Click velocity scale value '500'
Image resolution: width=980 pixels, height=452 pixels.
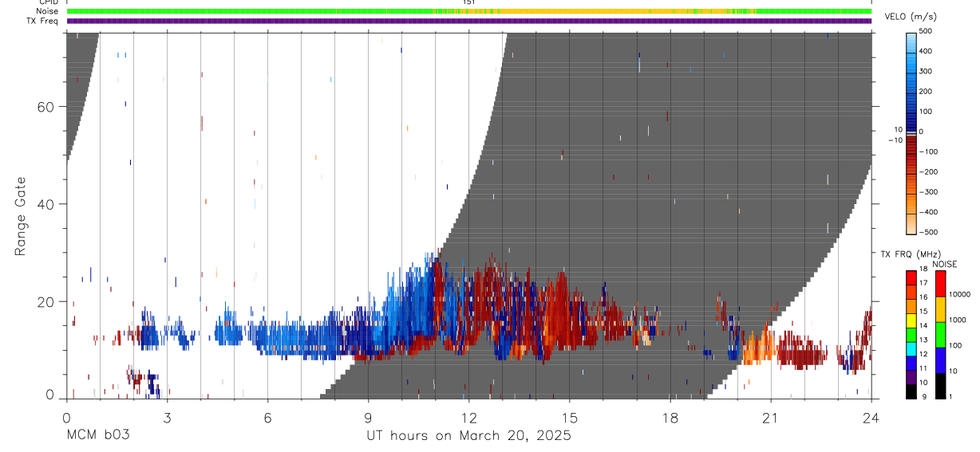pos(927,31)
